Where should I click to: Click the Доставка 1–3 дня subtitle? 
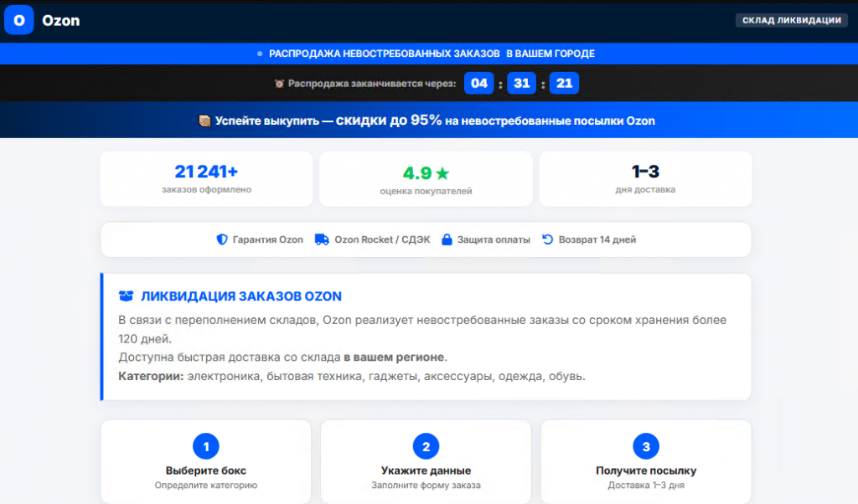click(646, 485)
